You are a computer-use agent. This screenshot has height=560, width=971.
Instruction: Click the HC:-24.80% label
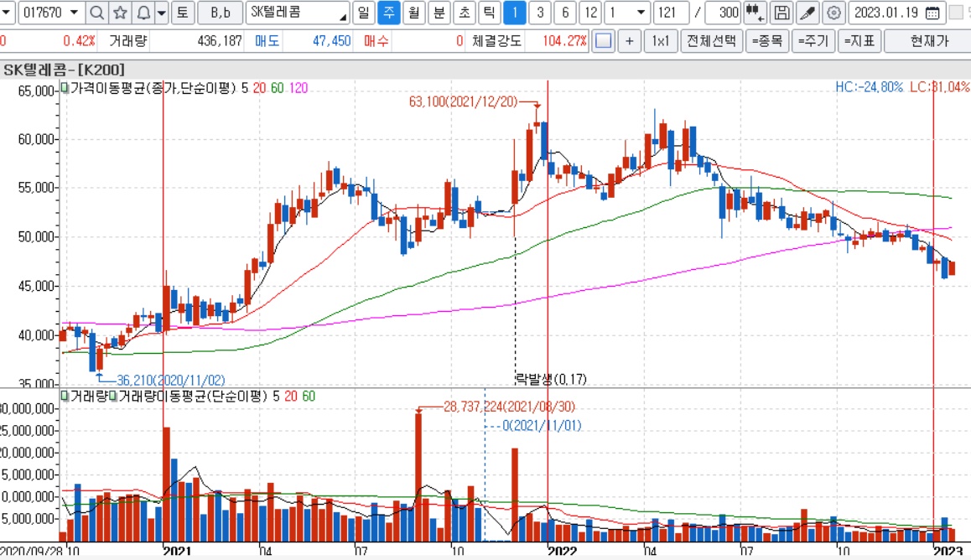coord(869,87)
